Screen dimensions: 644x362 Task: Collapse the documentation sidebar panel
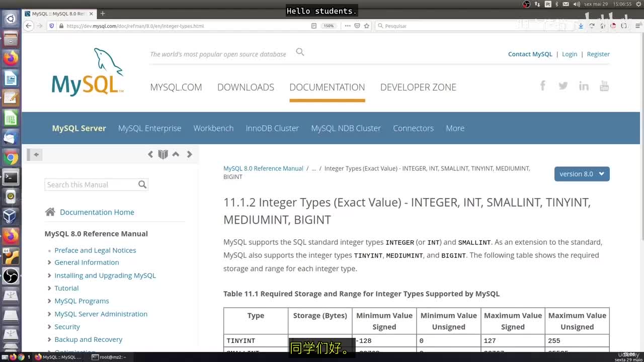[x=36, y=154]
